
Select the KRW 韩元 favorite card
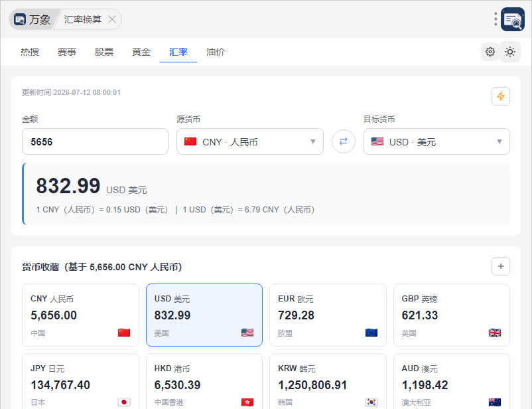pyautogui.click(x=328, y=381)
